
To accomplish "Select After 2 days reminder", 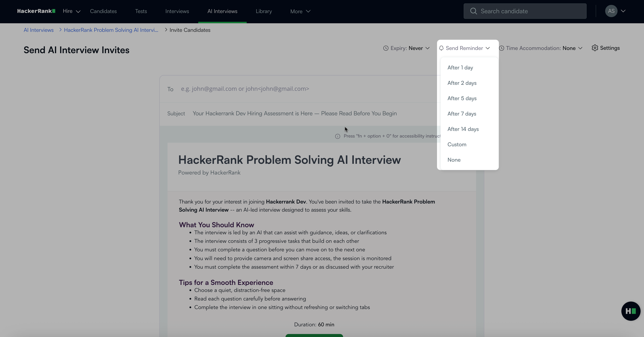I will pos(469,83).
